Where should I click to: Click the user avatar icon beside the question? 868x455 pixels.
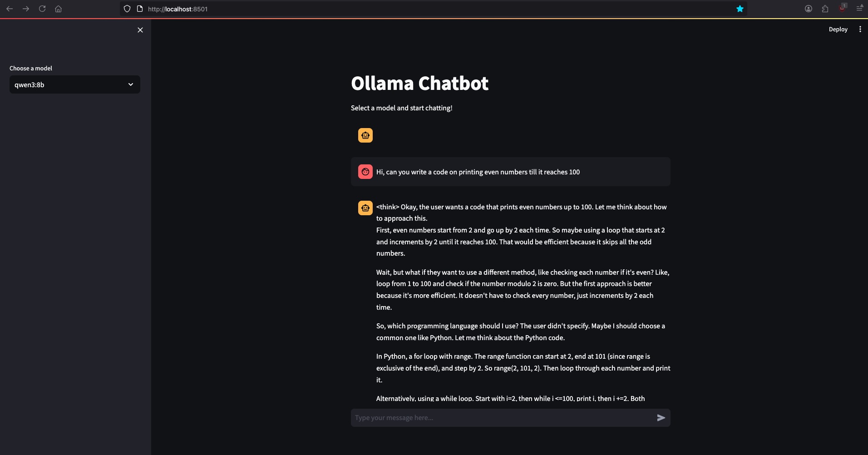[365, 172]
